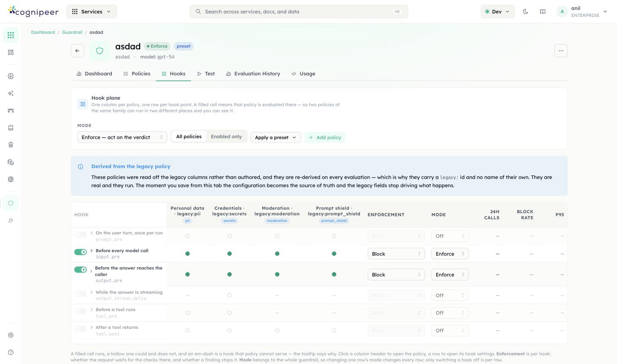This screenshot has width=617, height=364.
Task: Go back with the arrow button beside asdad
Action: click(x=77, y=51)
